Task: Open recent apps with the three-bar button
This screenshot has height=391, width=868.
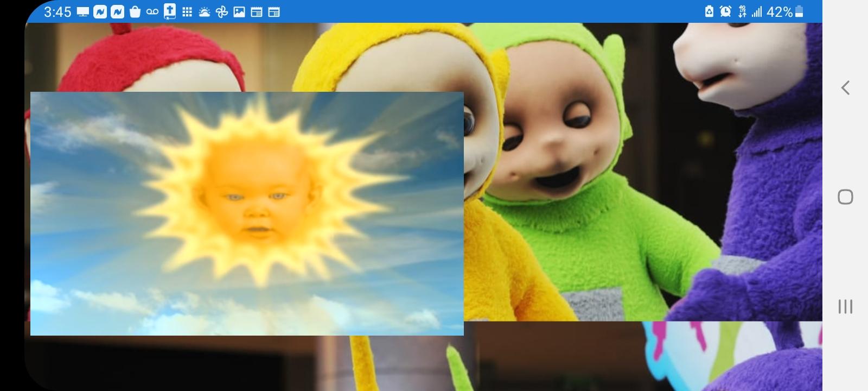Action: coord(845,306)
